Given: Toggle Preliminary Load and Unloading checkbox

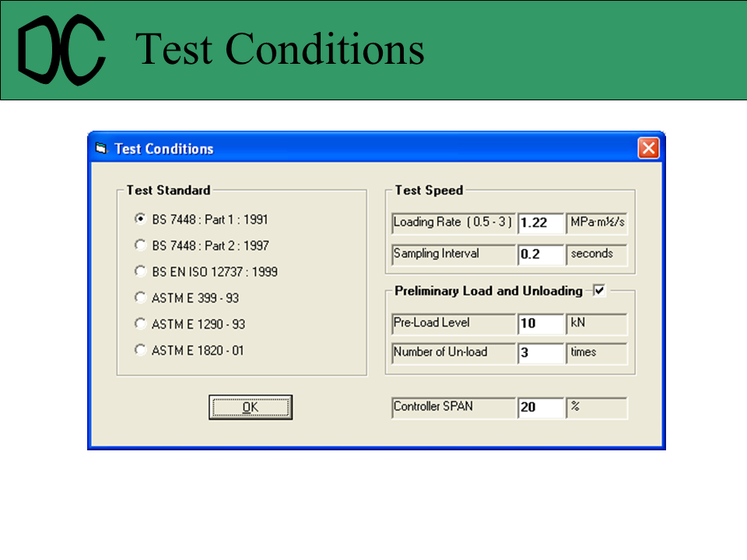Looking at the screenshot, I should pyautogui.click(x=599, y=291).
